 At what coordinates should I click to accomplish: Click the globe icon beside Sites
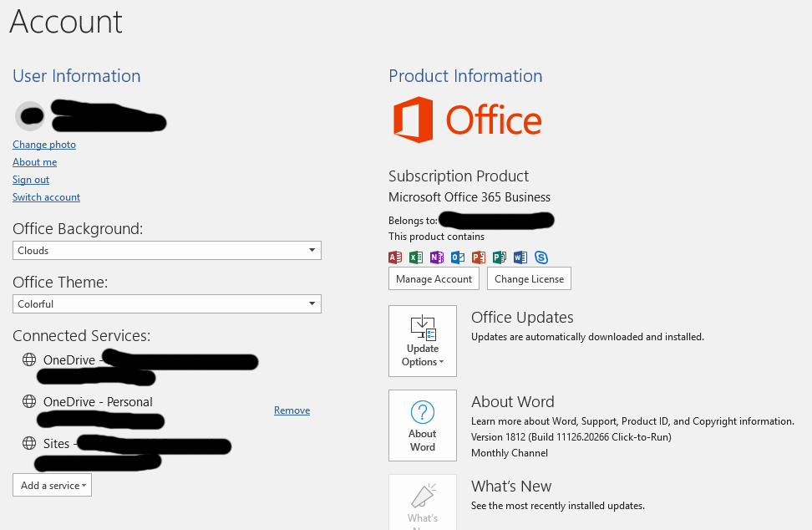[29, 443]
